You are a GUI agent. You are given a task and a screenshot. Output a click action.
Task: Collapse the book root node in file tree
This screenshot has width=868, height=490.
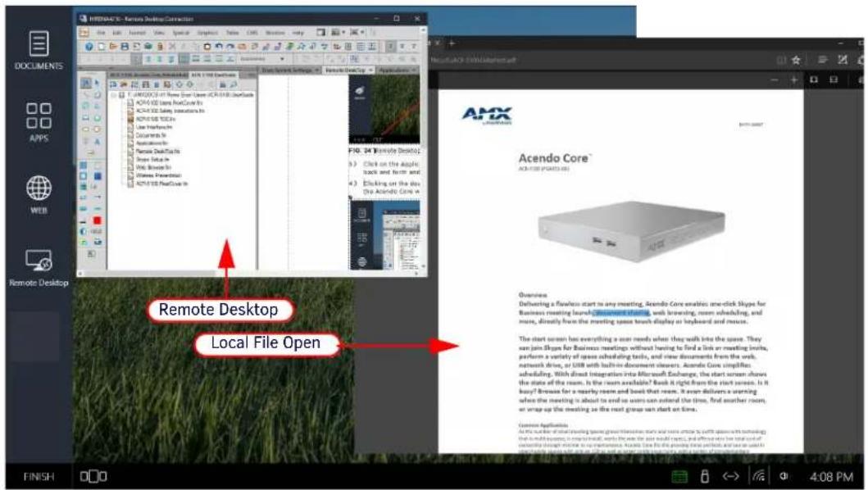tap(114, 95)
